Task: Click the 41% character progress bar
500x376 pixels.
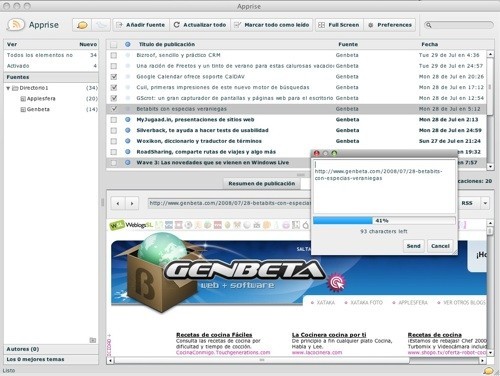Action: point(384,221)
